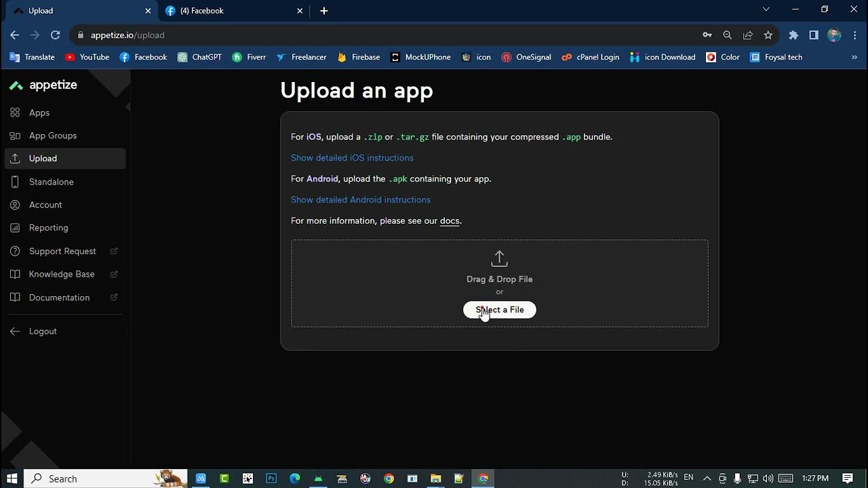Open the Windows Start menu
The width and height of the screenshot is (868, 488).
[x=12, y=479]
